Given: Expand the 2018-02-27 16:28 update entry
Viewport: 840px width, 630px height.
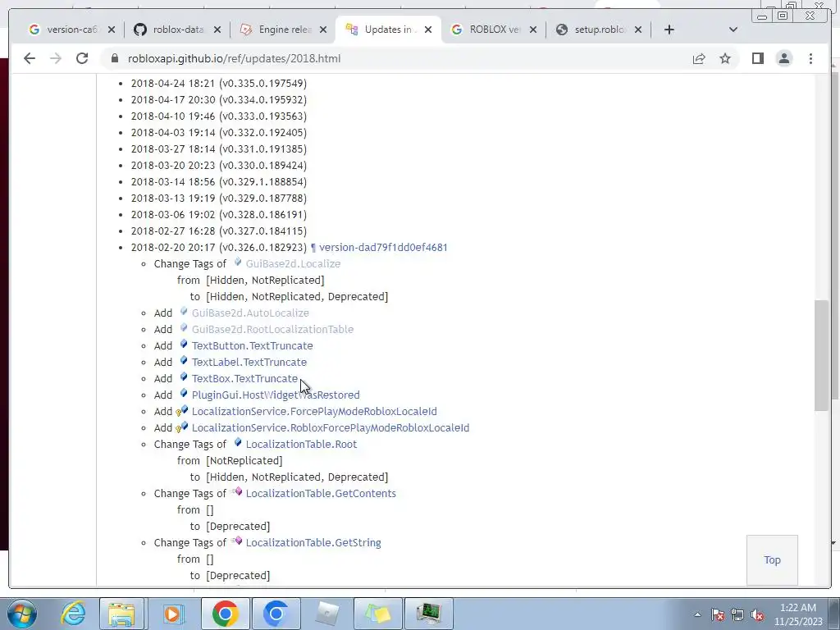Looking at the screenshot, I should point(218,231).
